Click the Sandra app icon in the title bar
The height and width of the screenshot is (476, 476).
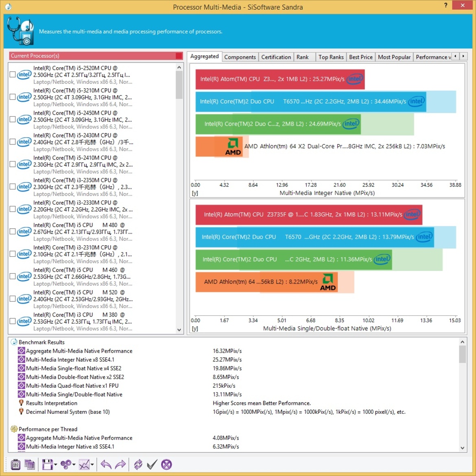[x=8, y=7]
